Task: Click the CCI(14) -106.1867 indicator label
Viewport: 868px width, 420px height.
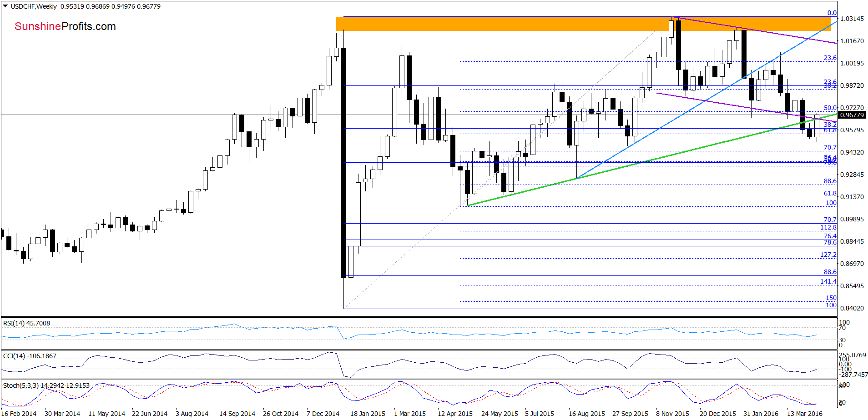Action: point(30,356)
